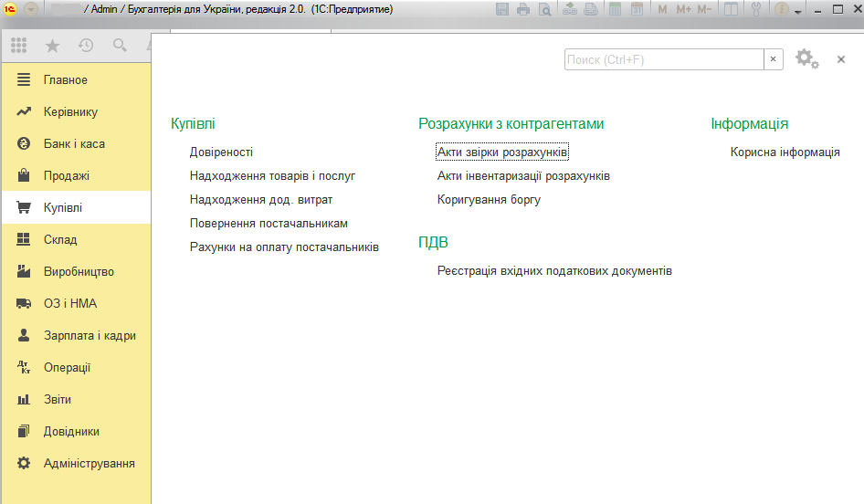Open the wrench tools icon
The height and width of the screenshot is (504, 864).
click(x=756, y=9)
